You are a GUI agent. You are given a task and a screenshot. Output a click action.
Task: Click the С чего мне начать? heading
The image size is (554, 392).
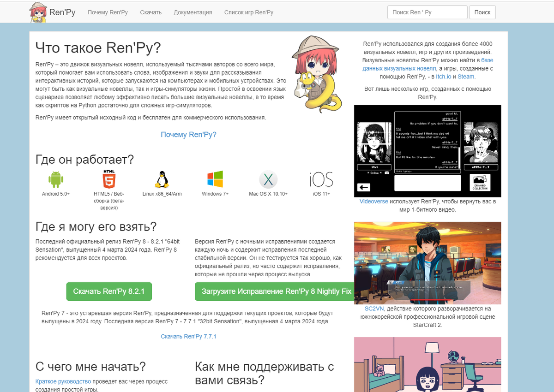[90, 367]
